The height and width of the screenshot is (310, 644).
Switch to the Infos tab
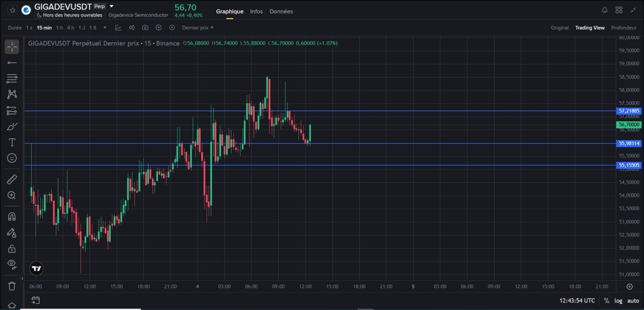coord(257,11)
